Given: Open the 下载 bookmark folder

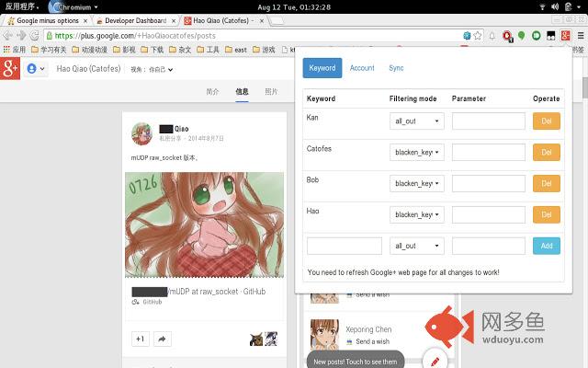Looking at the screenshot, I should (x=152, y=50).
